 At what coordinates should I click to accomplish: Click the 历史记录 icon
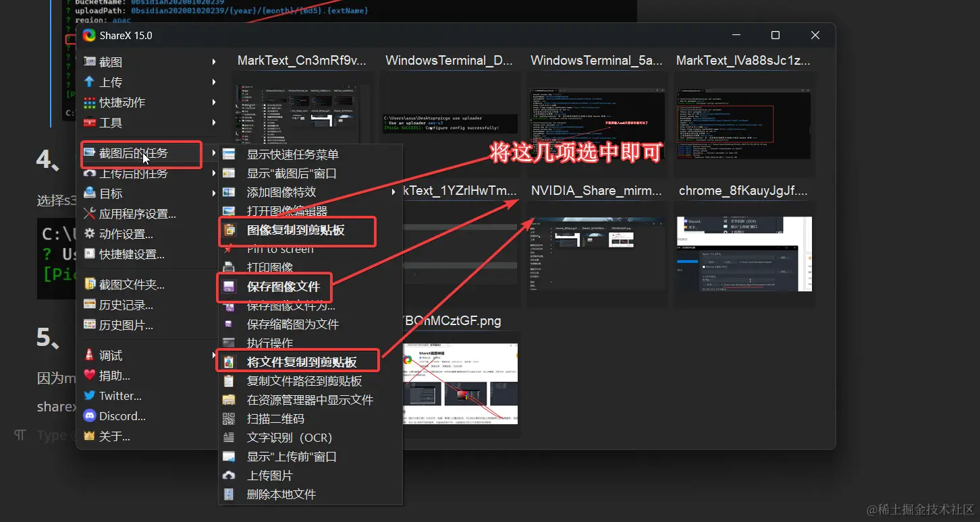coord(89,305)
